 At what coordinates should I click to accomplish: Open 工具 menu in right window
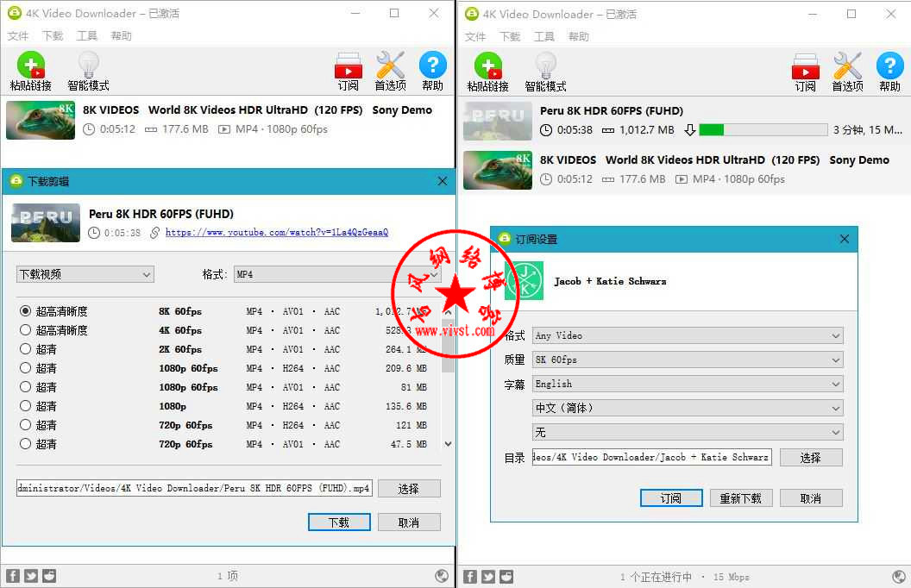[x=543, y=36]
